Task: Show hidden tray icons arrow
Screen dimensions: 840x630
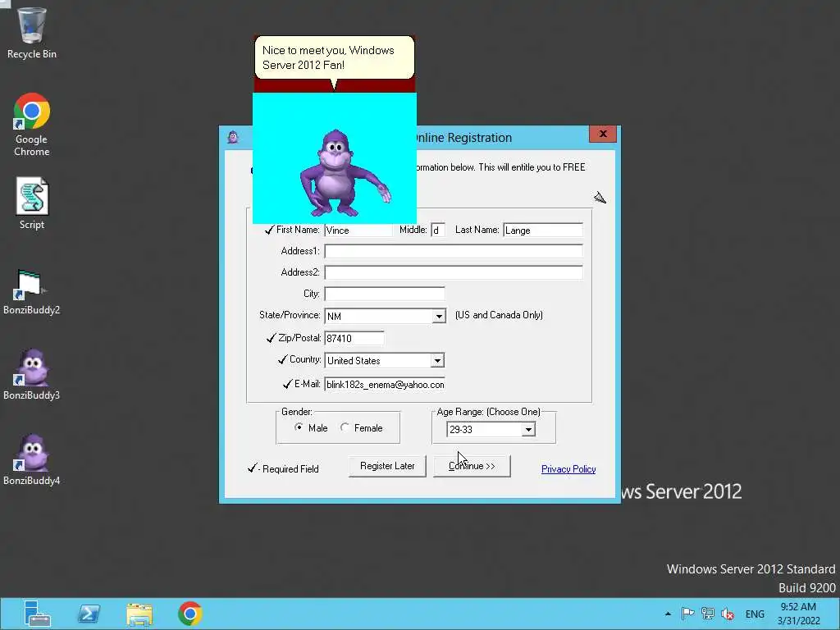Action: [x=668, y=614]
